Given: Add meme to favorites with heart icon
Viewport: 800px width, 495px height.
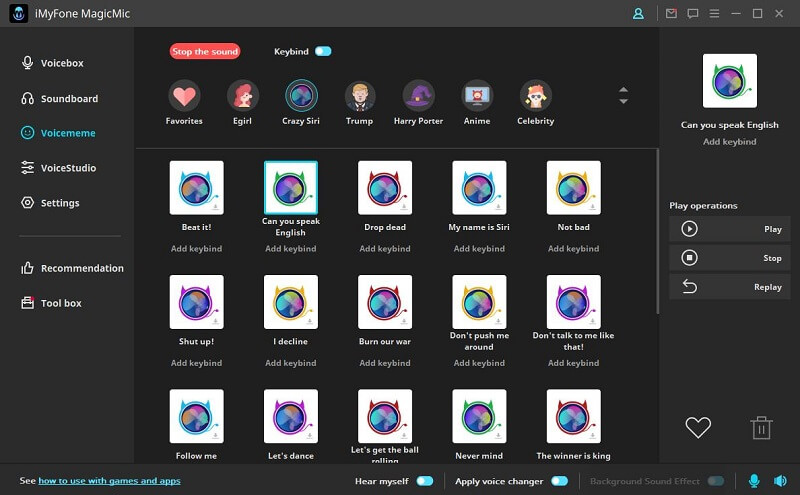Looking at the screenshot, I should [697, 427].
